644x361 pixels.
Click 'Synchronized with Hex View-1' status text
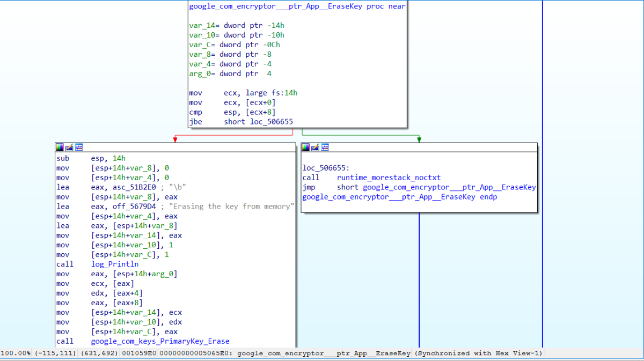pyautogui.click(x=479, y=353)
